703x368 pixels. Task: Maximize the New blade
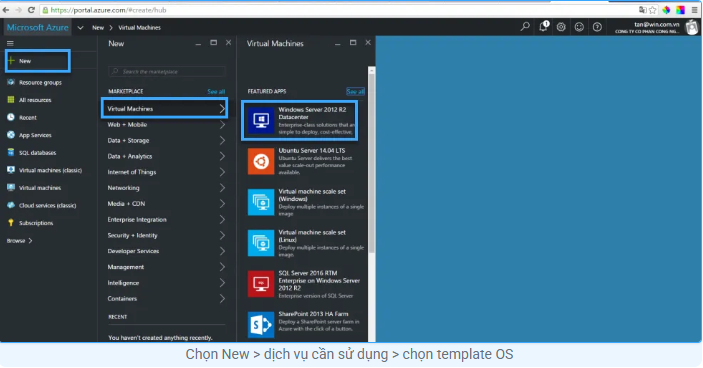pos(213,43)
